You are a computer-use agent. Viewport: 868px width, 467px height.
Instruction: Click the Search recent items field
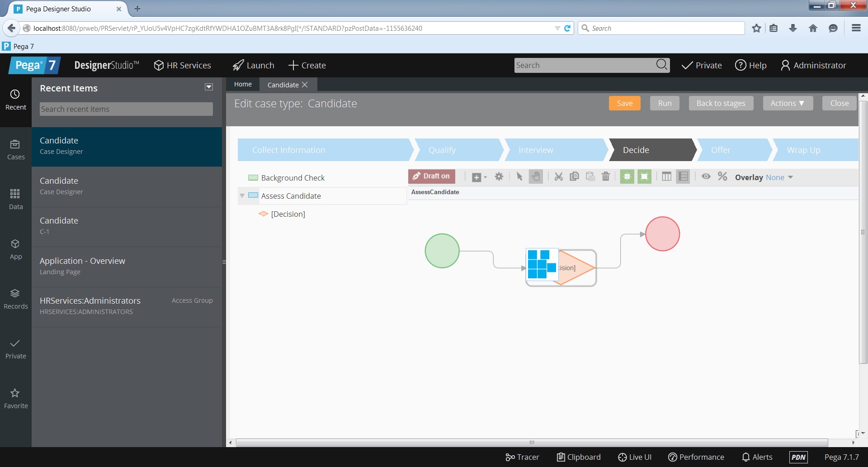(x=126, y=109)
